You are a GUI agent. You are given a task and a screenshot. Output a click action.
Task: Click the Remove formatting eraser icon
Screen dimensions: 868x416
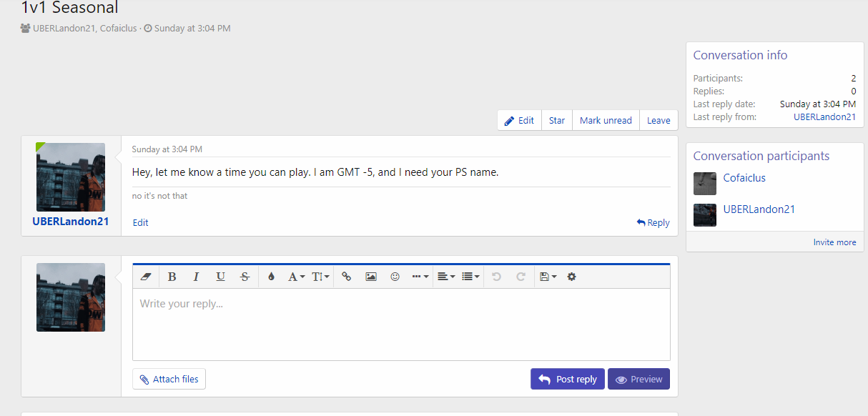point(147,277)
